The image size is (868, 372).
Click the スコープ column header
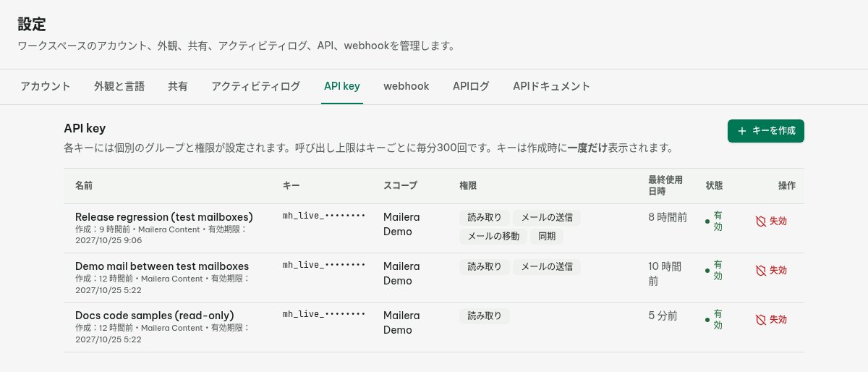[x=401, y=186]
